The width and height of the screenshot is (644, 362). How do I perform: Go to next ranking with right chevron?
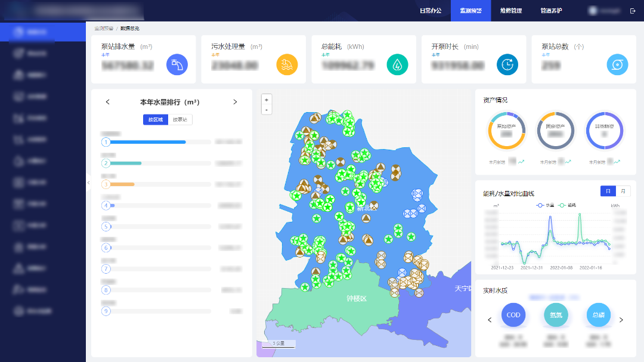point(235,102)
